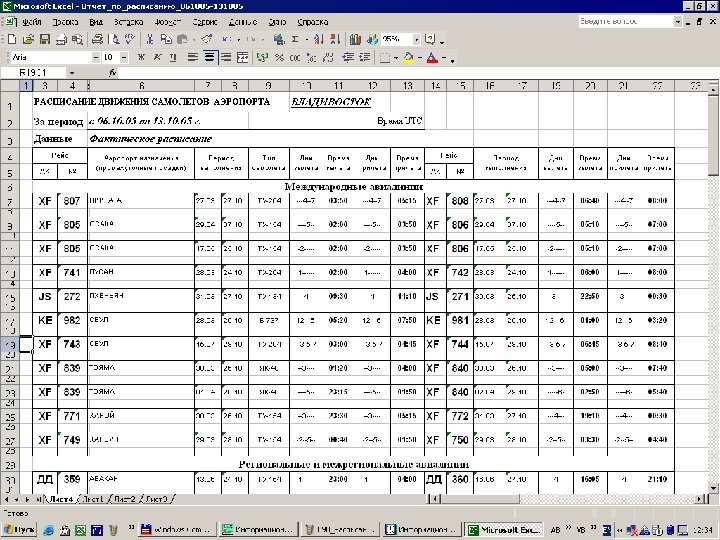This screenshot has height=540, width=720.
Task: Open the Windows Пуск start button
Action: point(19,530)
